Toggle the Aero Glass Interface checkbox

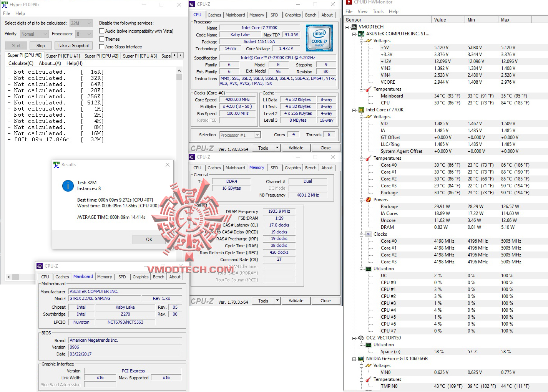click(101, 46)
